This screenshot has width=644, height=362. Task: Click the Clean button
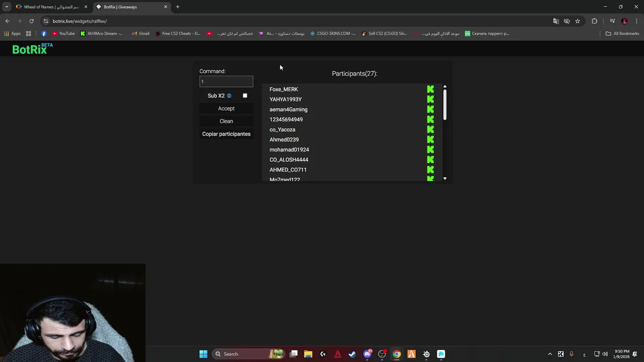pyautogui.click(x=226, y=121)
